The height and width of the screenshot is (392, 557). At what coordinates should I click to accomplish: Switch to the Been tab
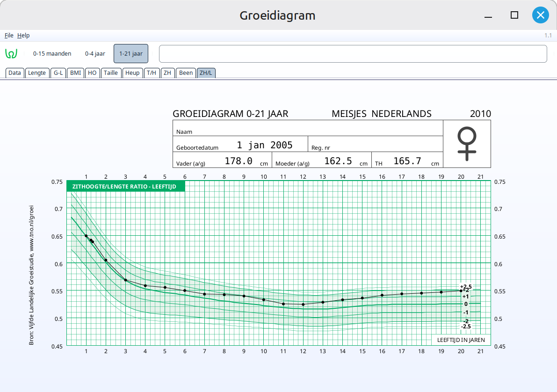tap(186, 73)
